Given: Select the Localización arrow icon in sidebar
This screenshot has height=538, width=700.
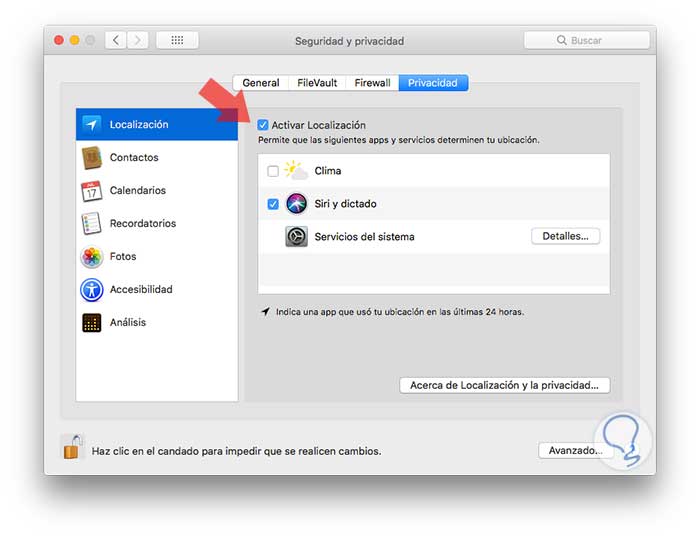Looking at the screenshot, I should coord(92,124).
